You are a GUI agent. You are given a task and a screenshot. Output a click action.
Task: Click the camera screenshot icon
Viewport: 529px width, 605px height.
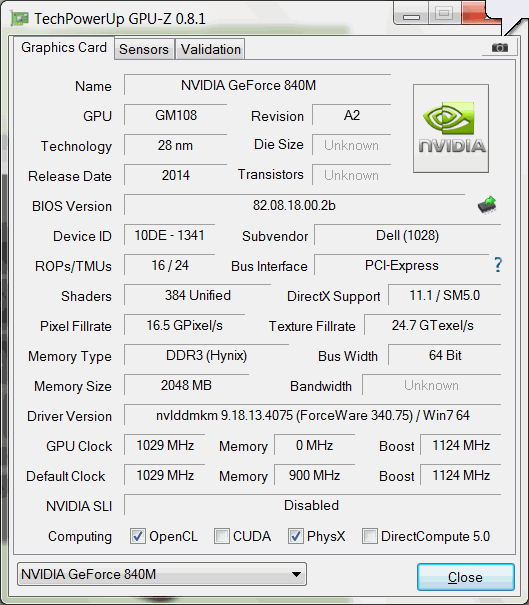500,48
